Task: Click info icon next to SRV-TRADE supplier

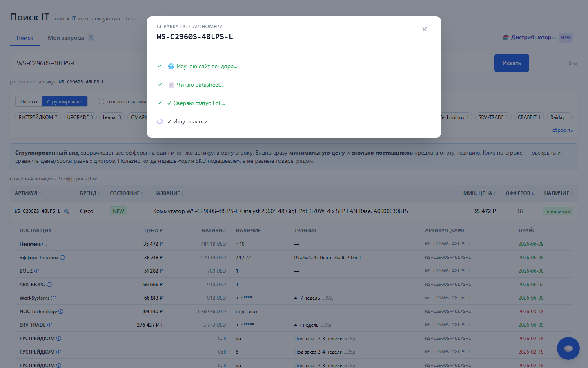Action: (x=50, y=325)
